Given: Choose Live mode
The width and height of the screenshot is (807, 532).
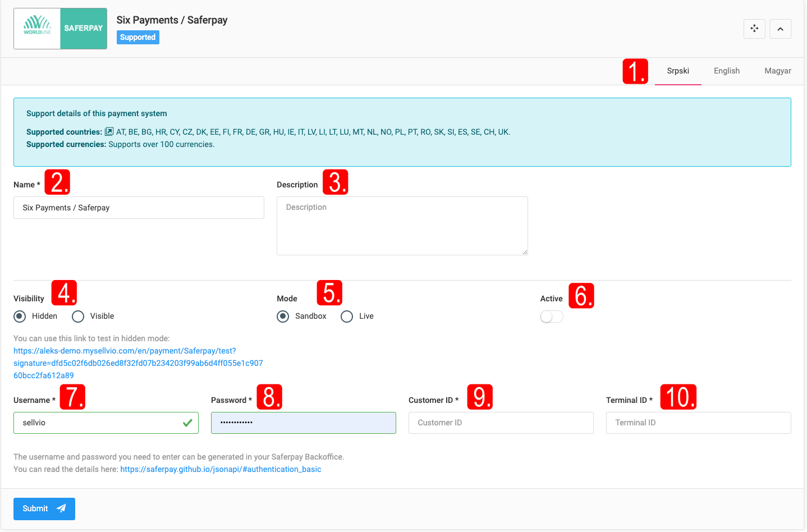Looking at the screenshot, I should click(x=347, y=317).
